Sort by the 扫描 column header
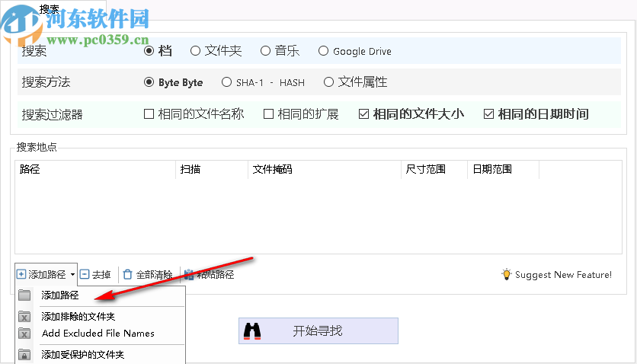637x364 pixels. point(212,169)
